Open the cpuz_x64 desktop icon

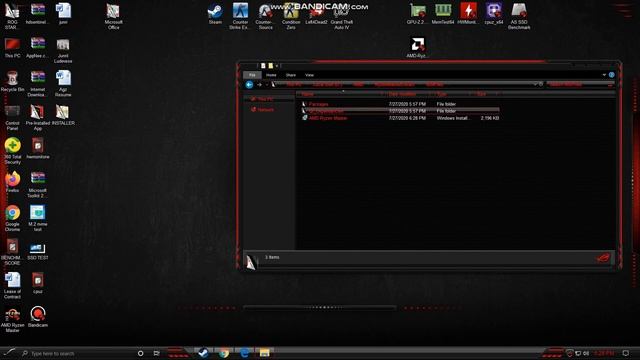pos(494,14)
